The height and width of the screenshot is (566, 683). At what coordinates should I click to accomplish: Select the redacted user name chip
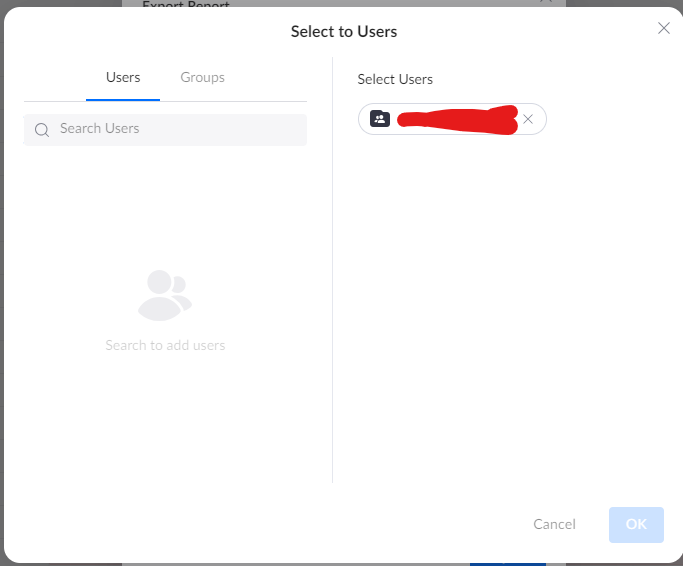click(455, 119)
